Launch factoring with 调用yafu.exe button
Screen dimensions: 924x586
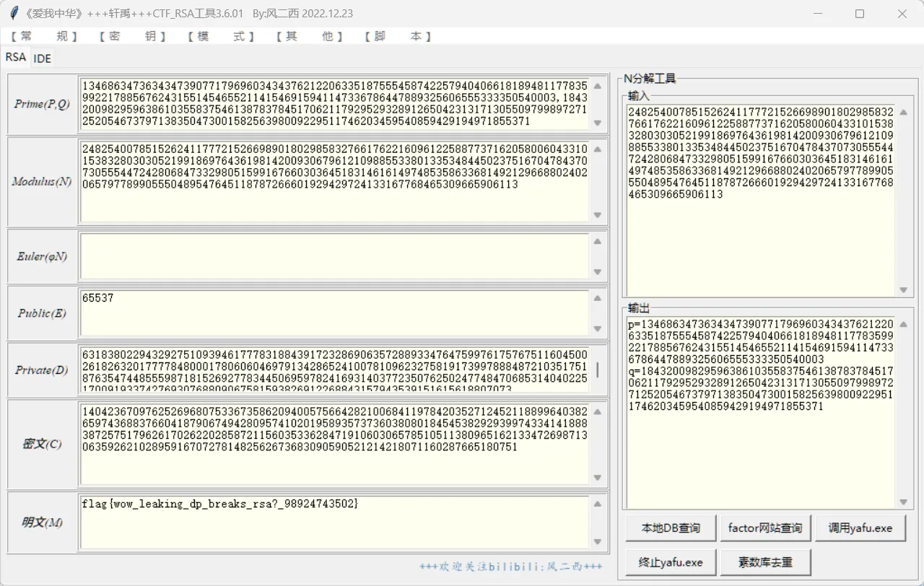pos(860,528)
